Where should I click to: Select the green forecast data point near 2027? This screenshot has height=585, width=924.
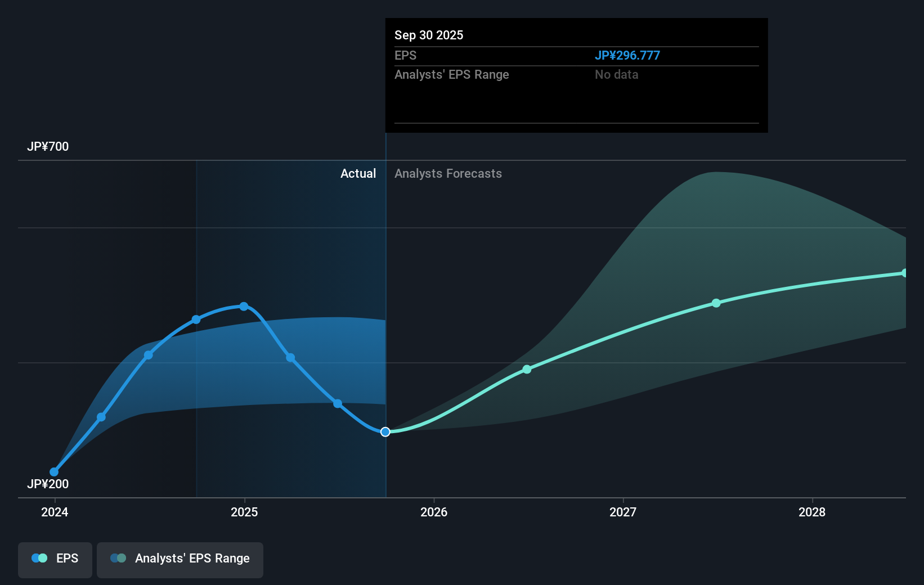pos(716,303)
